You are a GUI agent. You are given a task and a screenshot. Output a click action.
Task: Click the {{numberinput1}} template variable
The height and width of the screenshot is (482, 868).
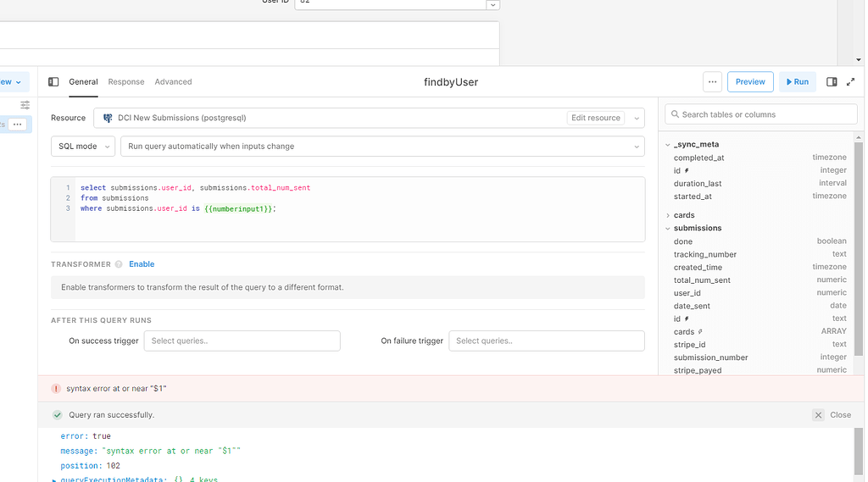click(238, 208)
